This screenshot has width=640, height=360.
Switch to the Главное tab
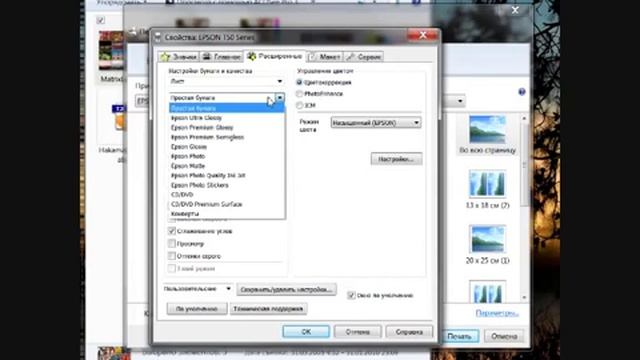click(222, 57)
